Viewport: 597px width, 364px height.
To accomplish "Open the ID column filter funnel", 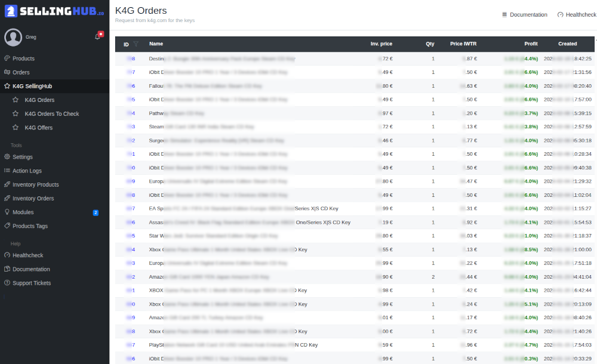I will pos(136,44).
